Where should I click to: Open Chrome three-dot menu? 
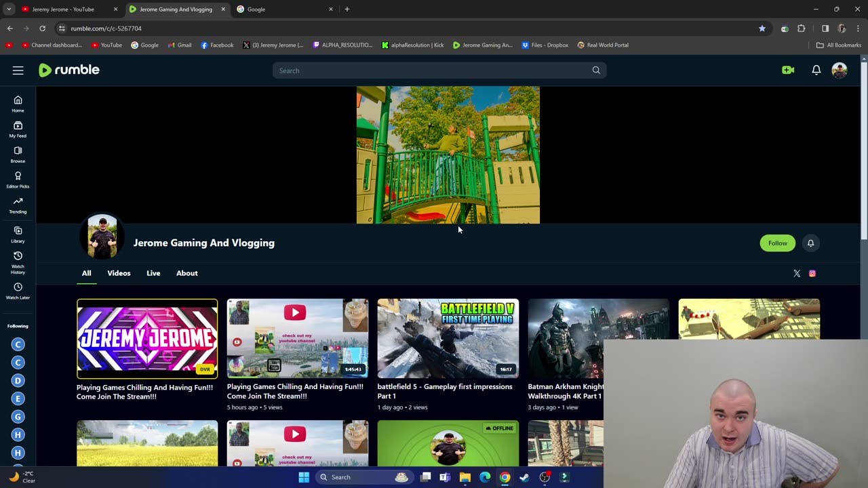(859, 28)
